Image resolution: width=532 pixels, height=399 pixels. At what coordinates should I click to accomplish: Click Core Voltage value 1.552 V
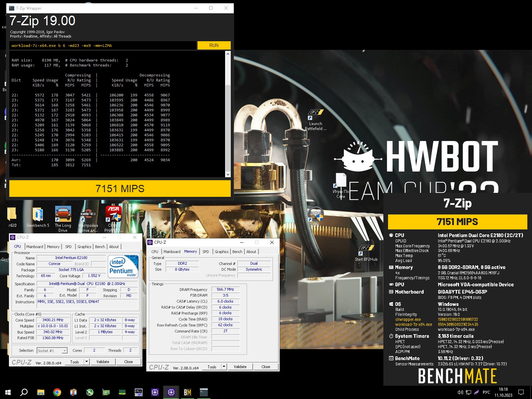pyautogui.click(x=94, y=276)
